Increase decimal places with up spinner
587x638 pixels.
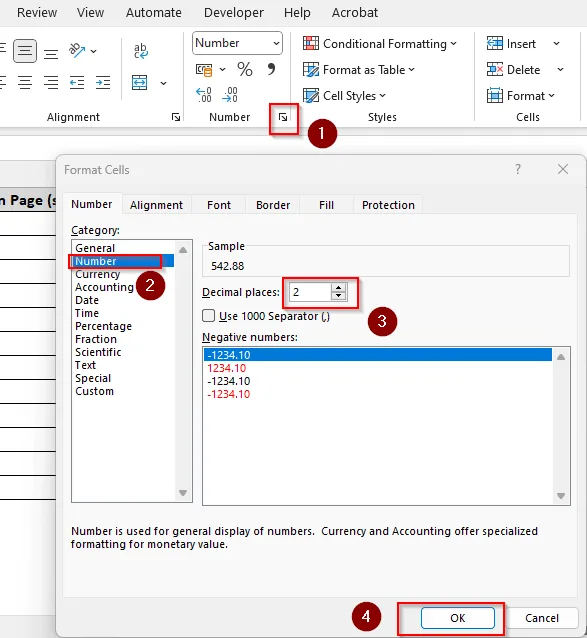click(338, 288)
